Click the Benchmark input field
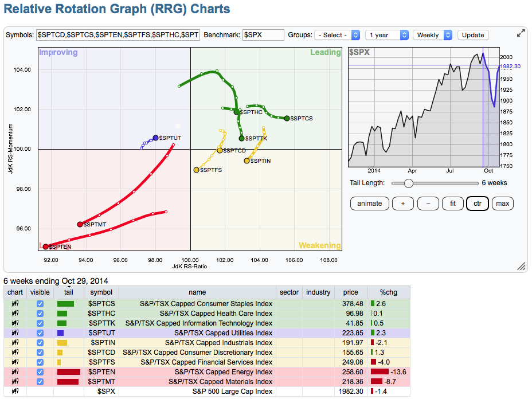532x403 pixels. (263, 35)
